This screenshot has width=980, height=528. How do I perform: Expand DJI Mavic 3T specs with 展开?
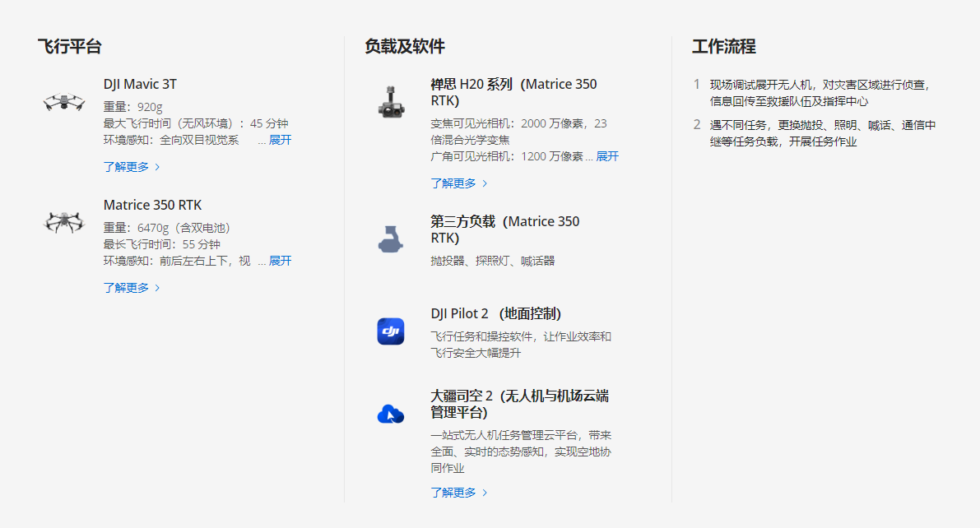tap(280, 140)
